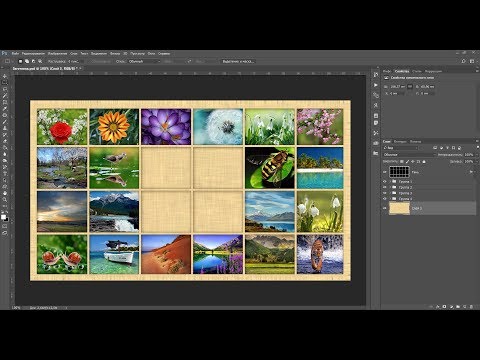Click the Выделение и маска button
Screen dimensions: 480x360
click(x=238, y=61)
